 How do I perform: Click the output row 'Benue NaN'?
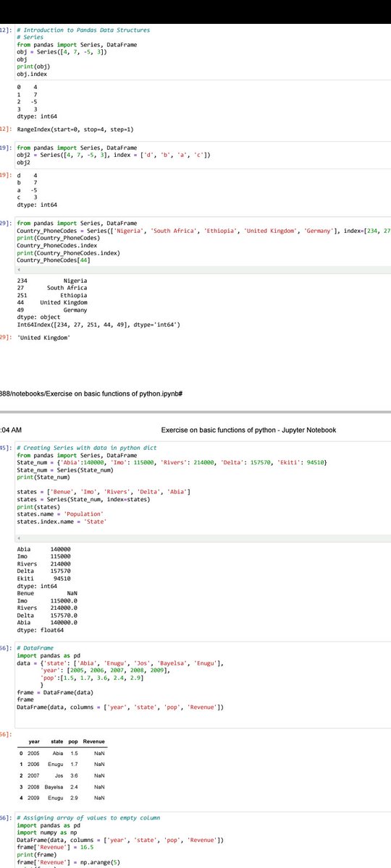pos(47,593)
